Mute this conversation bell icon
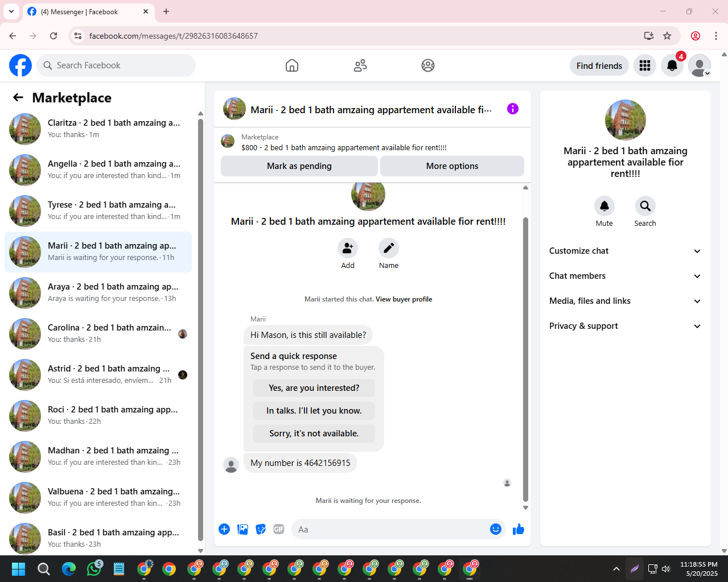 [604, 206]
